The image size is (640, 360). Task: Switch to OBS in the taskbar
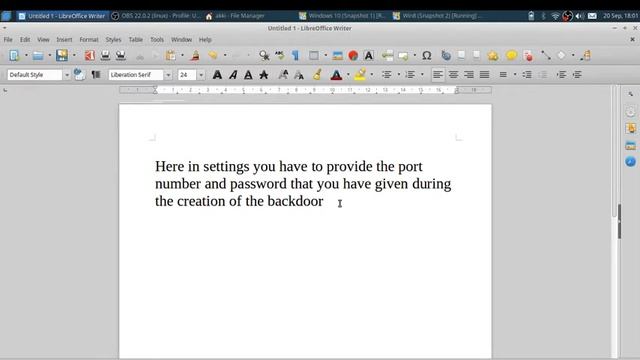pyautogui.click(x=156, y=16)
